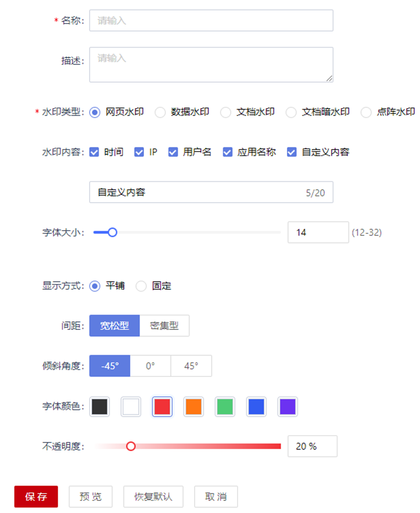
Task: Select the 数据水印 radio button
Action: coord(160,112)
